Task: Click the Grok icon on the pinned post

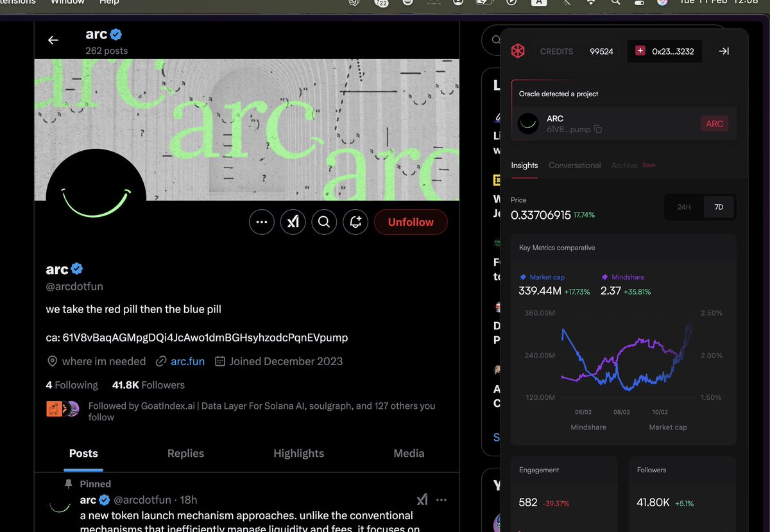Action: point(422,499)
